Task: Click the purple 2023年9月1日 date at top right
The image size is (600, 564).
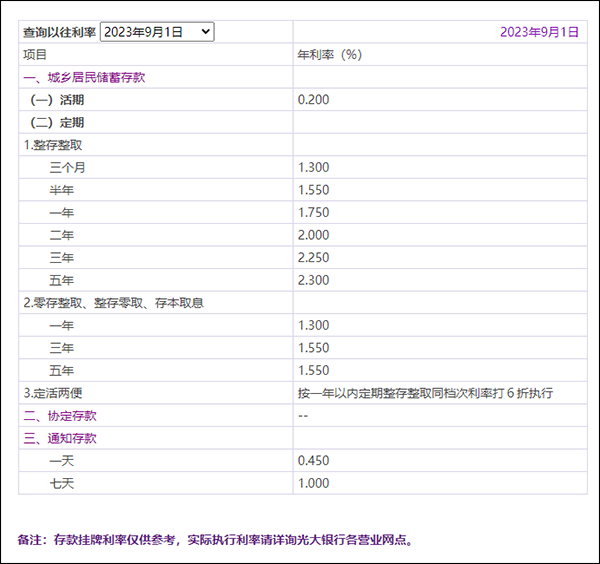Action: click(x=539, y=32)
